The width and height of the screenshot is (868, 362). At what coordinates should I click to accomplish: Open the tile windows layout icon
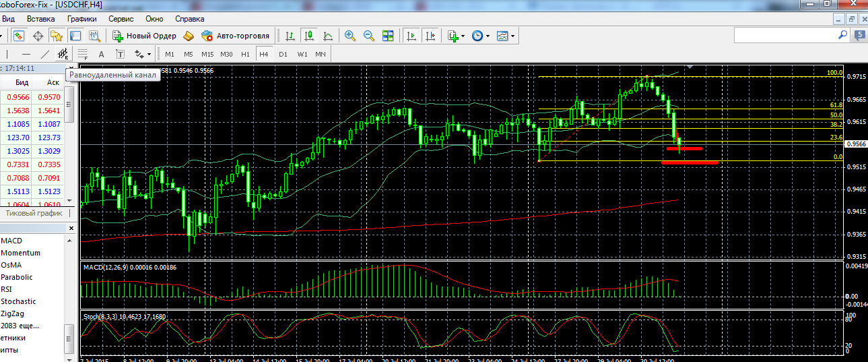click(388, 36)
